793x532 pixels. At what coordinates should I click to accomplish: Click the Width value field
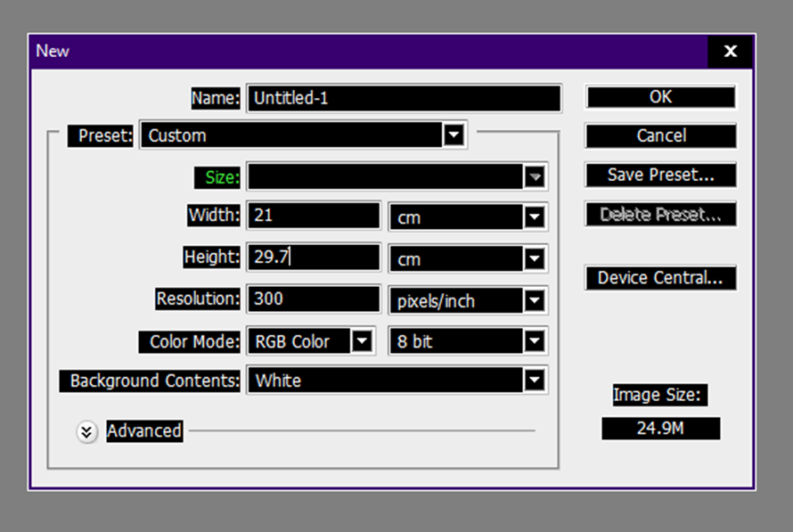(x=314, y=216)
